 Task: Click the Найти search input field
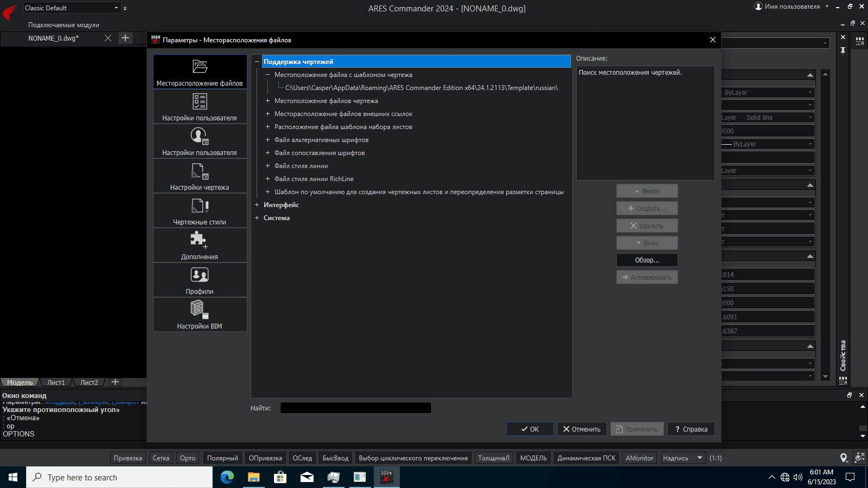(x=356, y=408)
